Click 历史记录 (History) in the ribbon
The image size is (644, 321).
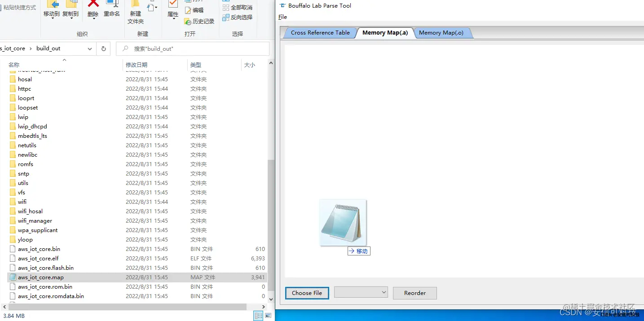point(199,22)
